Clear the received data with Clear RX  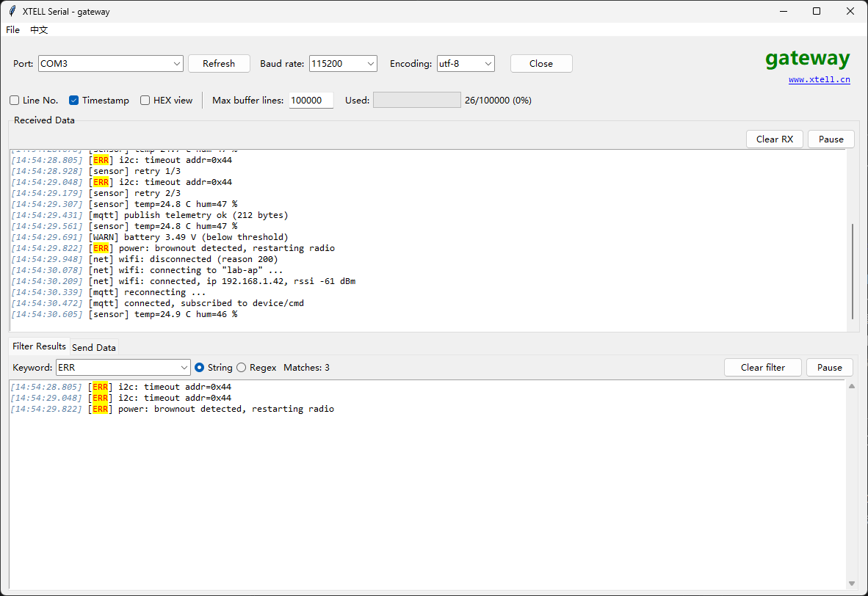tap(775, 139)
